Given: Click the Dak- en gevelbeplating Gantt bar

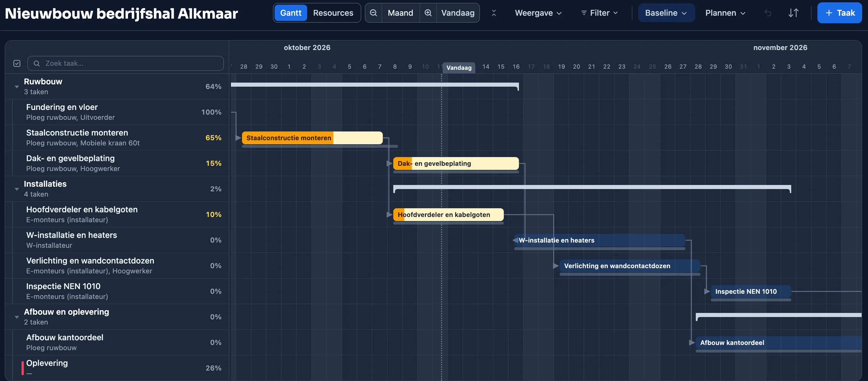Looking at the screenshot, I should coord(456,163).
